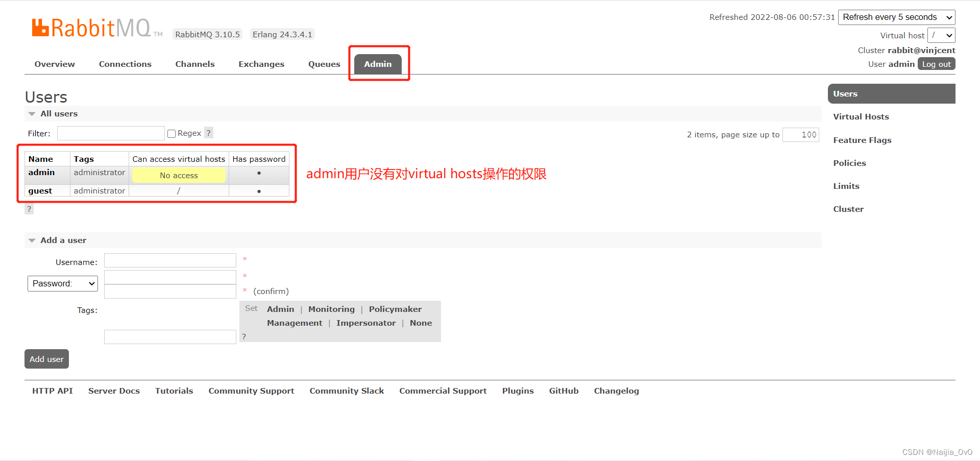Image resolution: width=980 pixels, height=461 pixels.
Task: Focus the password confirm field
Action: (170, 292)
